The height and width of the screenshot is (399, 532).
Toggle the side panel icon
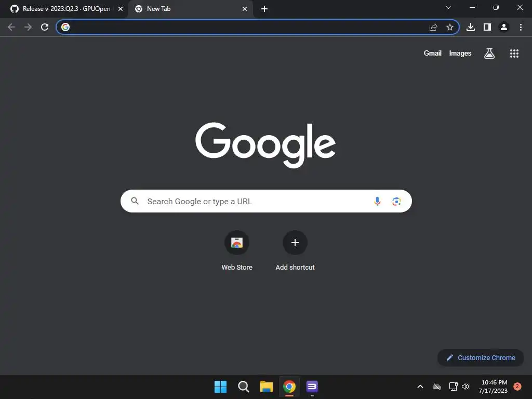[487, 27]
